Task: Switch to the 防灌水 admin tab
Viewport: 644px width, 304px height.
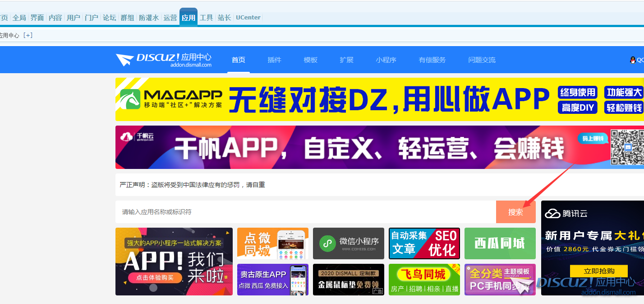Action: point(149,18)
